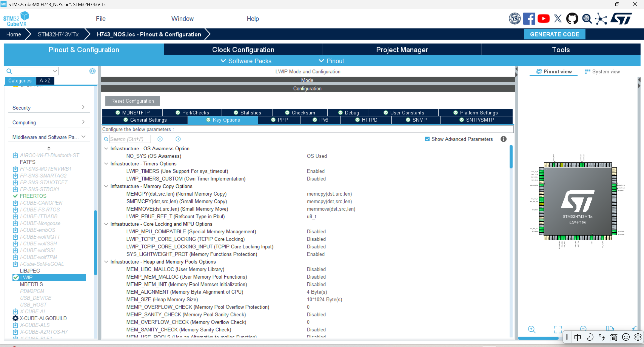Click the MEM_SIZE value 10*1024 Byte(s)

(x=324, y=299)
